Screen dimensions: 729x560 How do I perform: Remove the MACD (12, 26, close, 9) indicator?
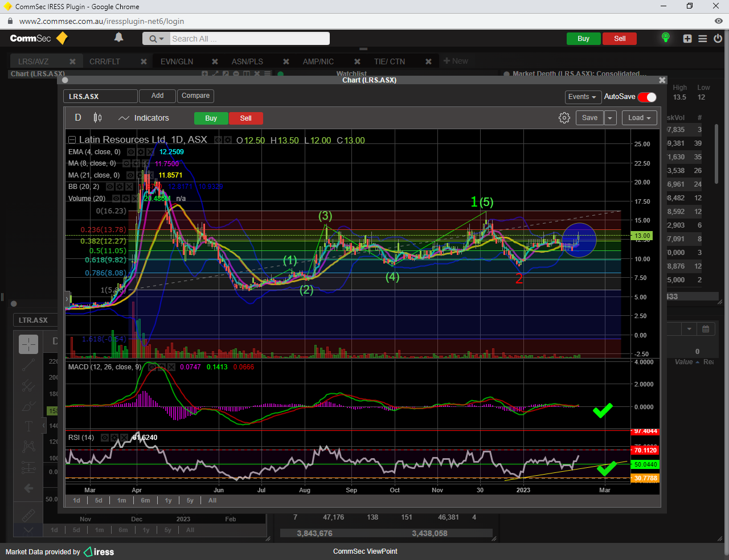172,367
